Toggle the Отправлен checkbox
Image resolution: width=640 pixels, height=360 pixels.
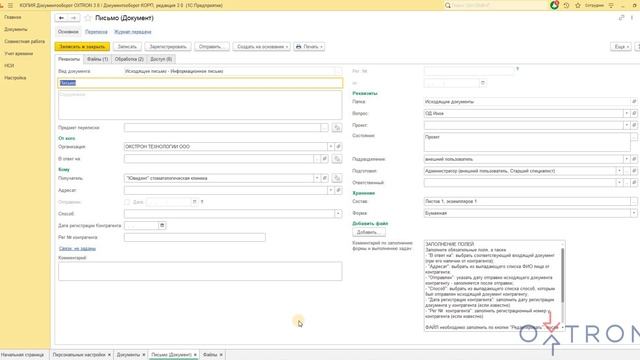click(x=127, y=202)
